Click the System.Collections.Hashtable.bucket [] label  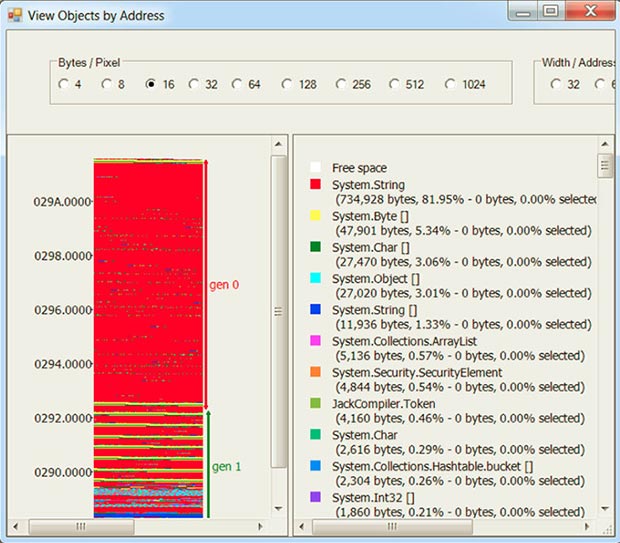(432, 467)
